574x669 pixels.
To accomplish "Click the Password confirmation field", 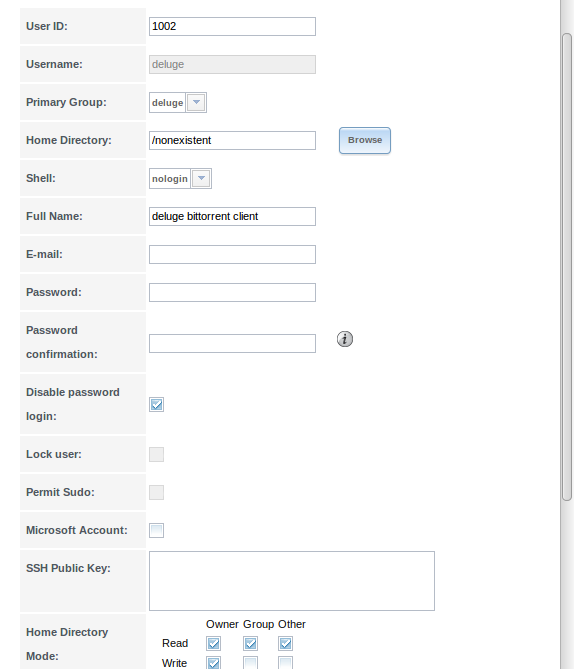I will click(x=233, y=343).
